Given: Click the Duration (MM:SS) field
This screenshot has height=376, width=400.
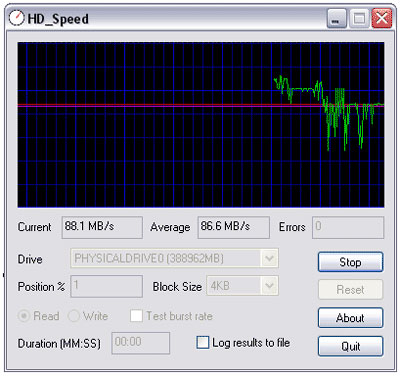Looking at the screenshot, I should [x=141, y=343].
